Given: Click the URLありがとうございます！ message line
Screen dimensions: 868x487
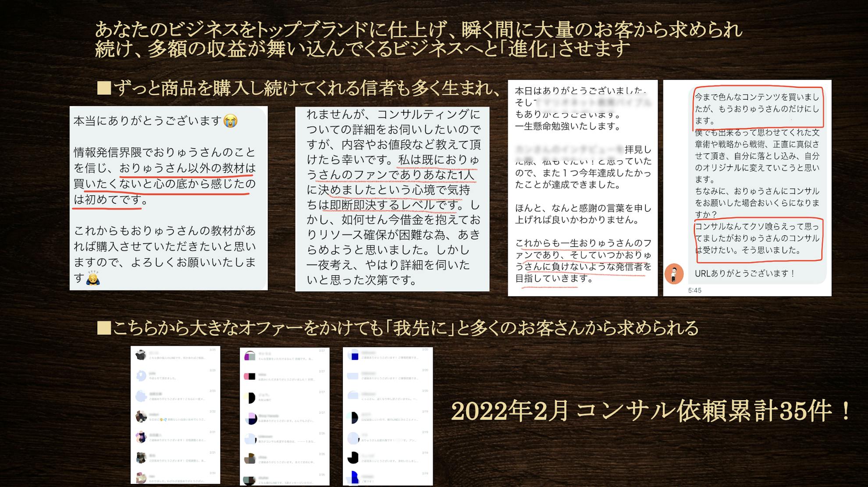Looking at the screenshot, I should click(x=744, y=274).
